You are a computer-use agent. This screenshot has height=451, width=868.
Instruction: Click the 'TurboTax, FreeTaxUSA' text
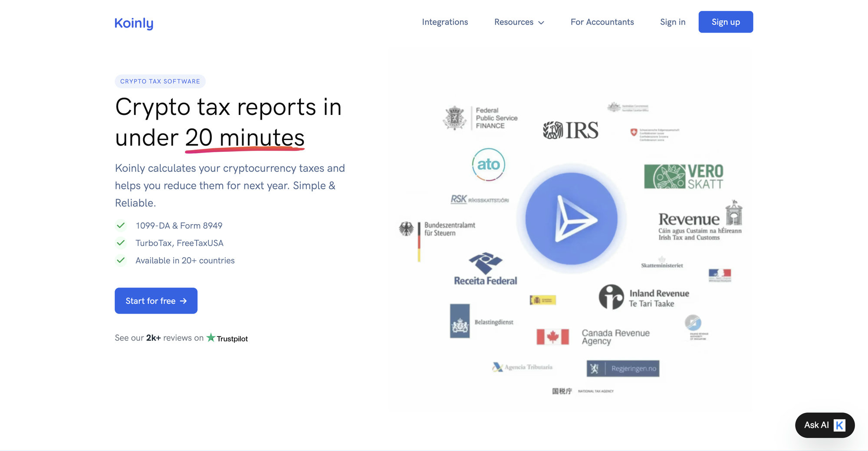[179, 243]
